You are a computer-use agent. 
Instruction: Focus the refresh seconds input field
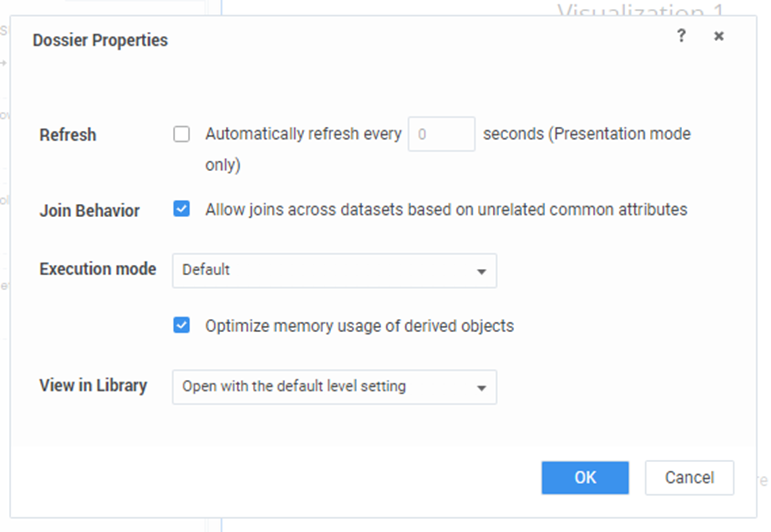(x=441, y=134)
